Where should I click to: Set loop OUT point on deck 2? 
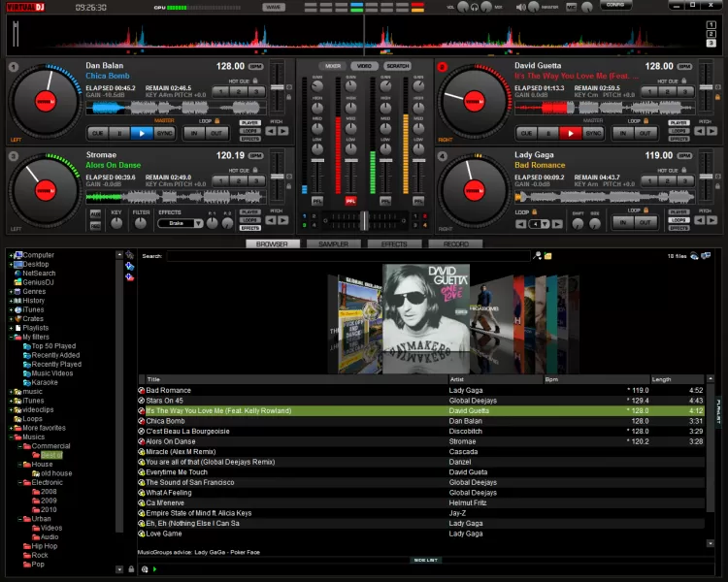pyautogui.click(x=645, y=133)
